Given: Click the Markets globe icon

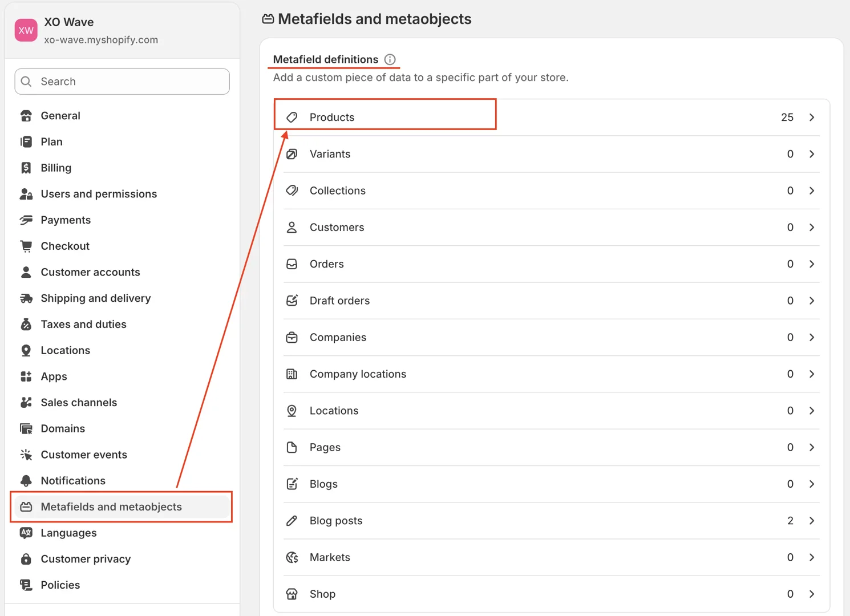Looking at the screenshot, I should click(x=292, y=557).
